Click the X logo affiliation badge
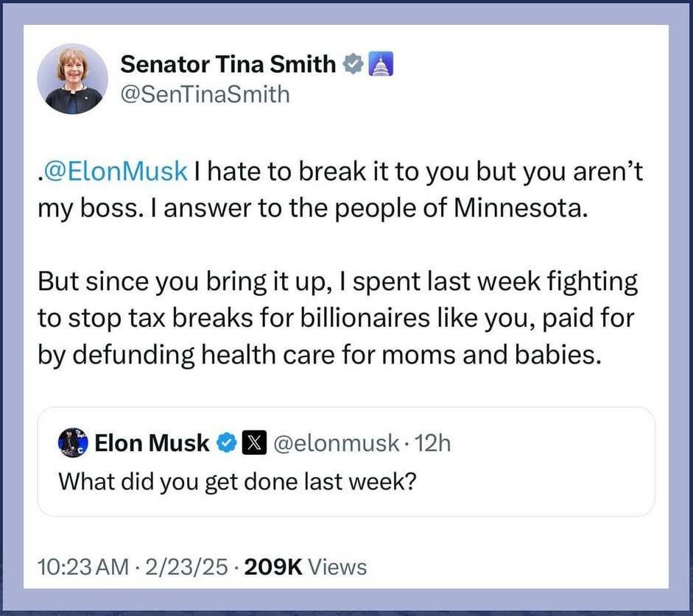This screenshot has height=616, width=693. [x=254, y=443]
